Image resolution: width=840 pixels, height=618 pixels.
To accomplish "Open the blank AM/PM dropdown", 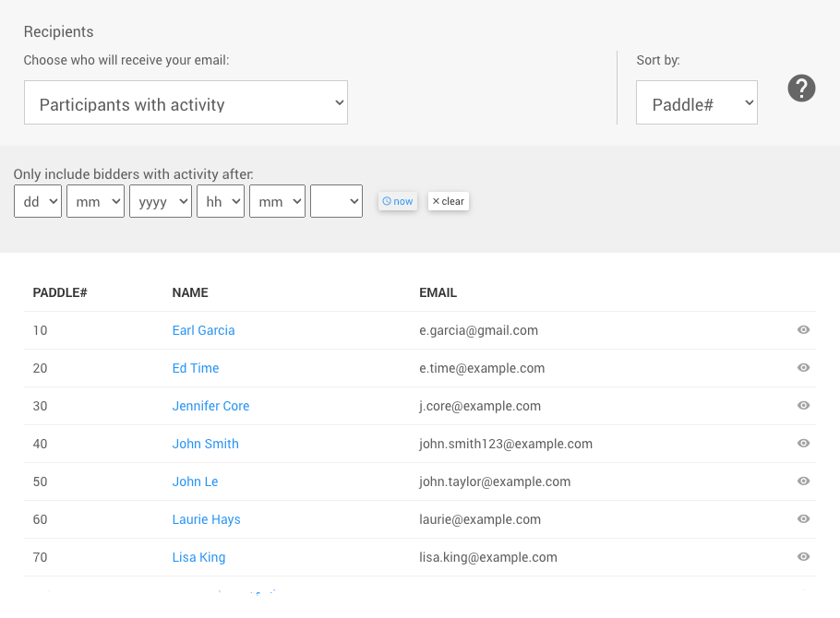I will pyautogui.click(x=336, y=201).
